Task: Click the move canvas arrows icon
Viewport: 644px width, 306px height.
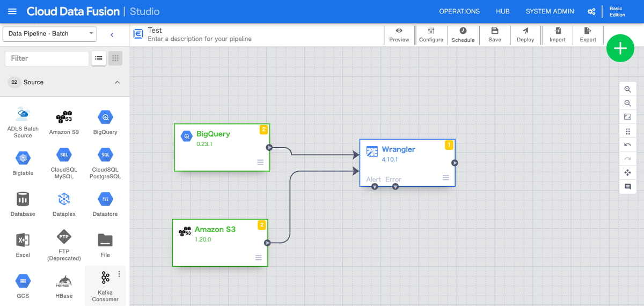Action: pos(627,173)
